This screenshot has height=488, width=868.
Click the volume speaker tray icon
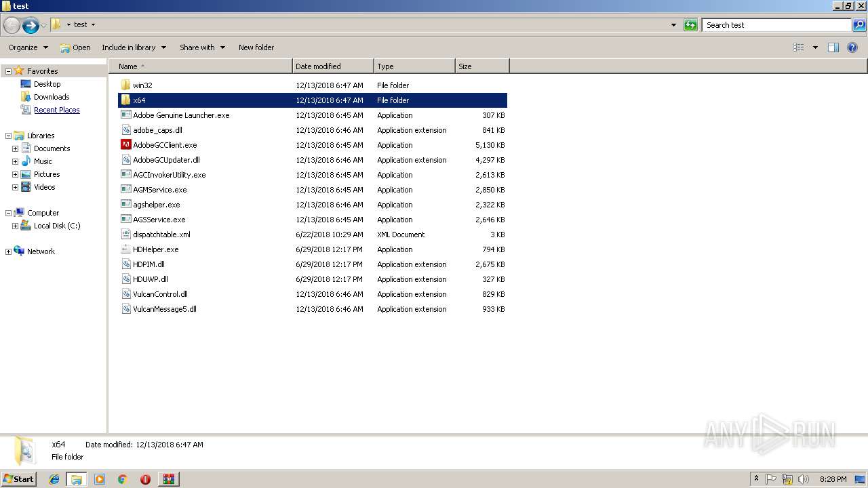804,479
